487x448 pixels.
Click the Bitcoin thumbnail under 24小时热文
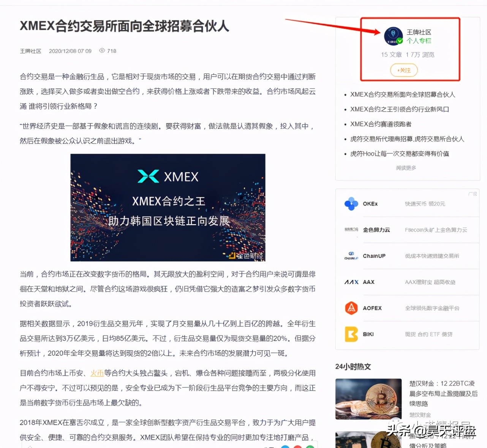coord(368,399)
